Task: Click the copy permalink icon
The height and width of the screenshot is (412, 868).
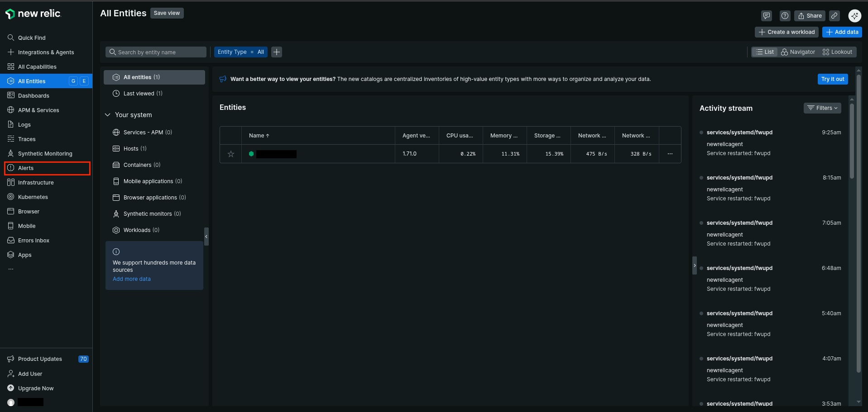Action: [x=834, y=16]
